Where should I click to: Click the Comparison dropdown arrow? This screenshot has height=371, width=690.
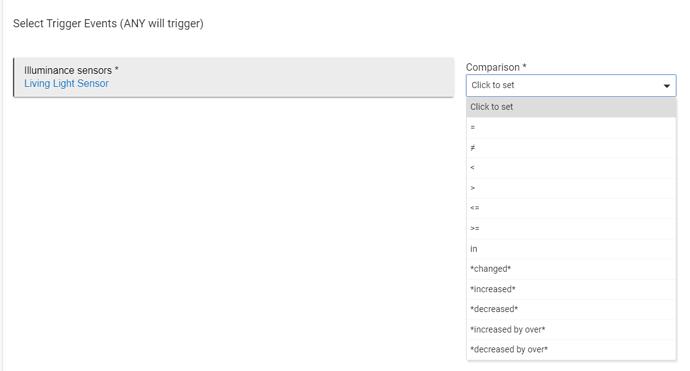click(667, 86)
